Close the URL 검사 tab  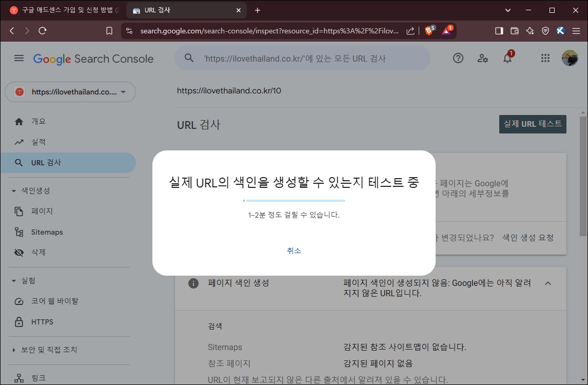tap(239, 10)
